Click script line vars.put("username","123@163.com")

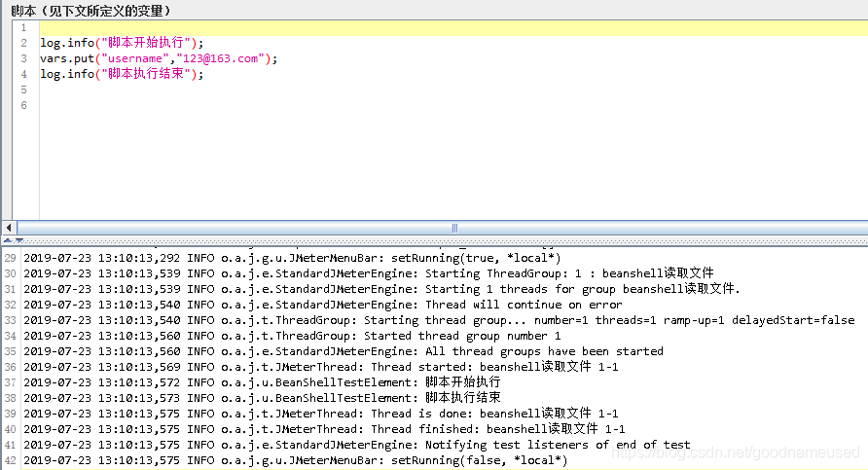point(159,58)
